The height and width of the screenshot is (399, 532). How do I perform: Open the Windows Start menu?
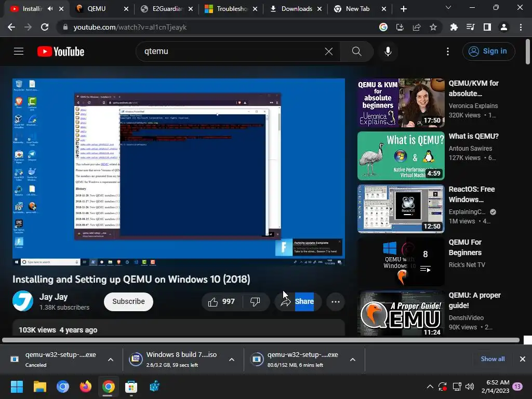click(x=17, y=387)
